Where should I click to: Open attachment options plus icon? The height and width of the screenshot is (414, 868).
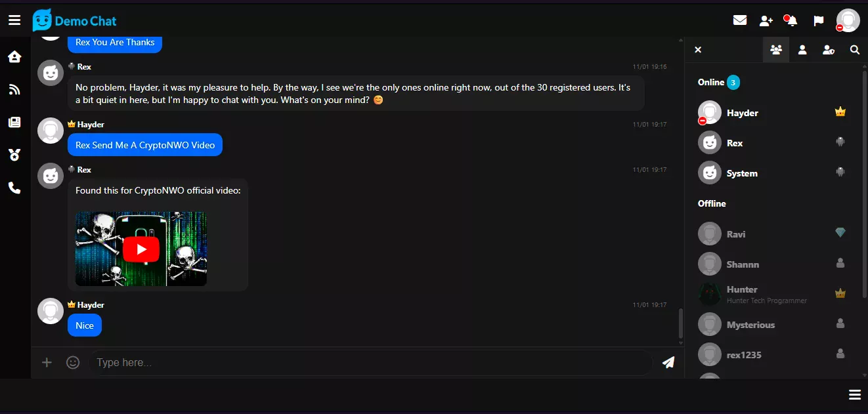pyautogui.click(x=47, y=362)
